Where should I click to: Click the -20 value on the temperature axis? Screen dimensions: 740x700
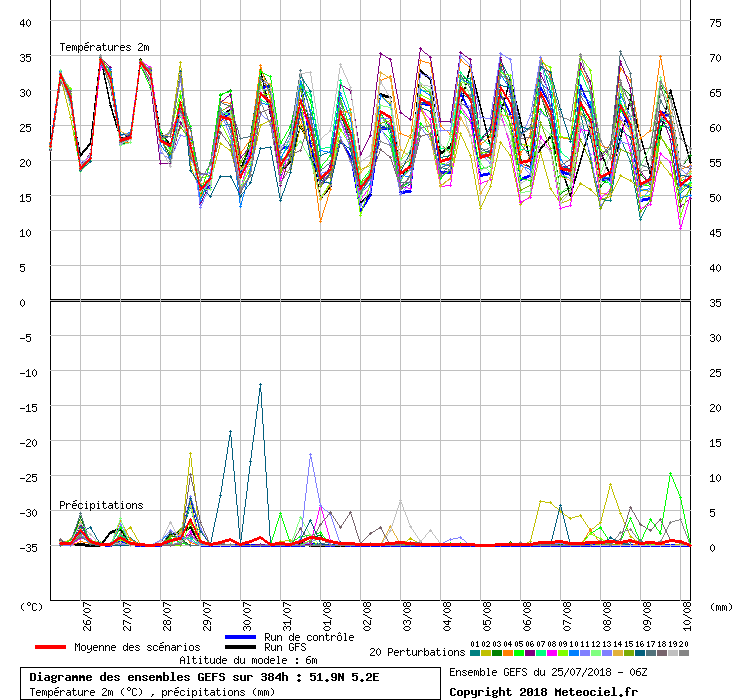pos(28,443)
